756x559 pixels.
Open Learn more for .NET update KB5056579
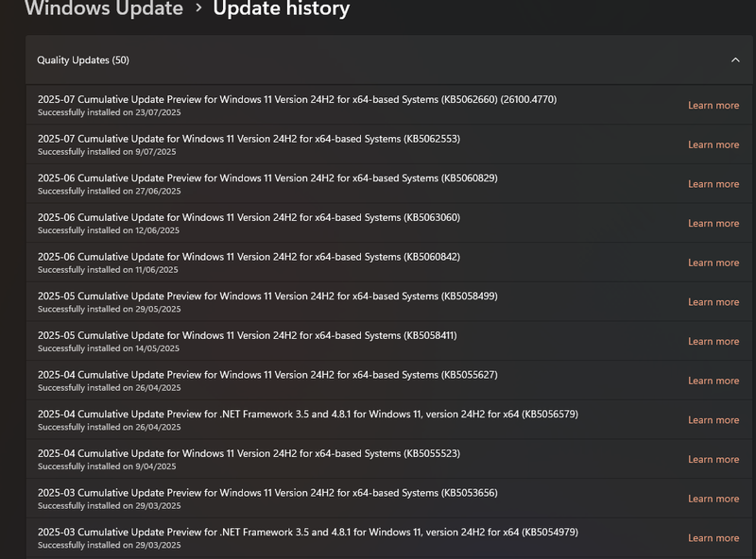[x=713, y=420]
